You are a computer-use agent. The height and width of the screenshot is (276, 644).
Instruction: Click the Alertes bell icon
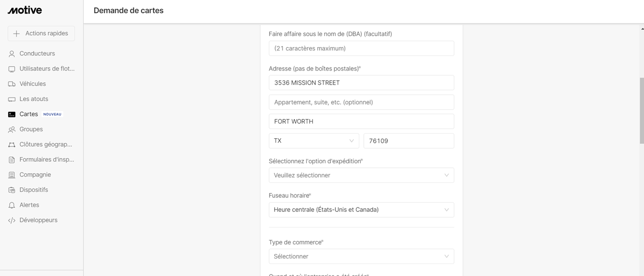pyautogui.click(x=12, y=205)
